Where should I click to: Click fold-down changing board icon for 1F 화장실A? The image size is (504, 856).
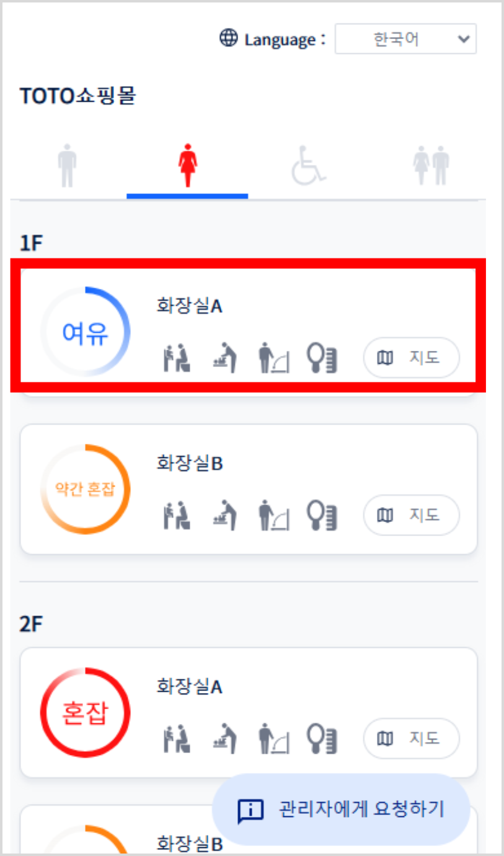coord(275,358)
